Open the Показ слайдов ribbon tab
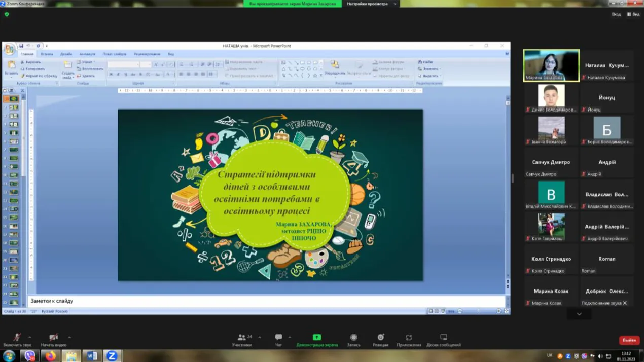 point(115,54)
